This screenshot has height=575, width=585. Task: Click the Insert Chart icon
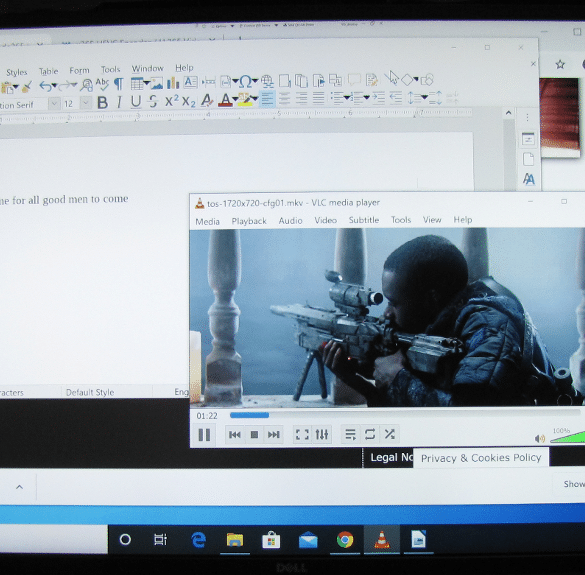point(173,83)
